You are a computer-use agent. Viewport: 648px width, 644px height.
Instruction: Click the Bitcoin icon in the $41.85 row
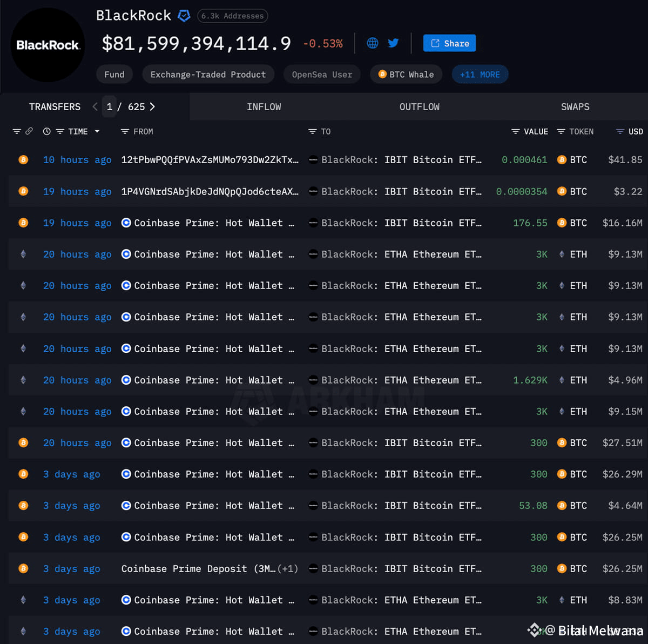tap(23, 159)
